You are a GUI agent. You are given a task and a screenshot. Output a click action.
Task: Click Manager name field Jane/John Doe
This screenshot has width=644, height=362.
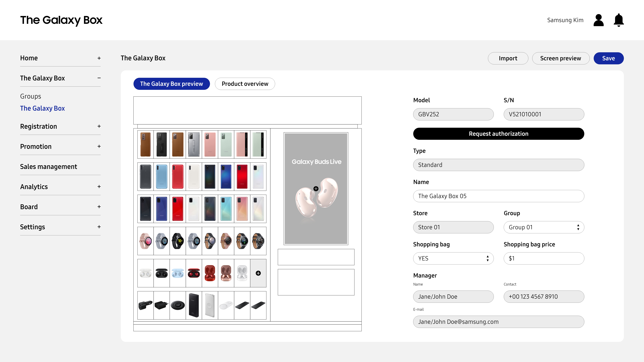point(453,297)
